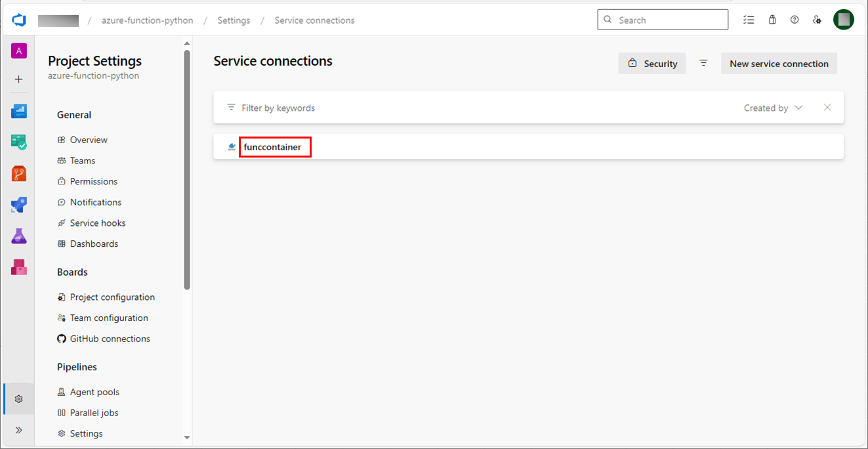Go to the Settings breadcrumb
The image size is (868, 449).
click(234, 20)
